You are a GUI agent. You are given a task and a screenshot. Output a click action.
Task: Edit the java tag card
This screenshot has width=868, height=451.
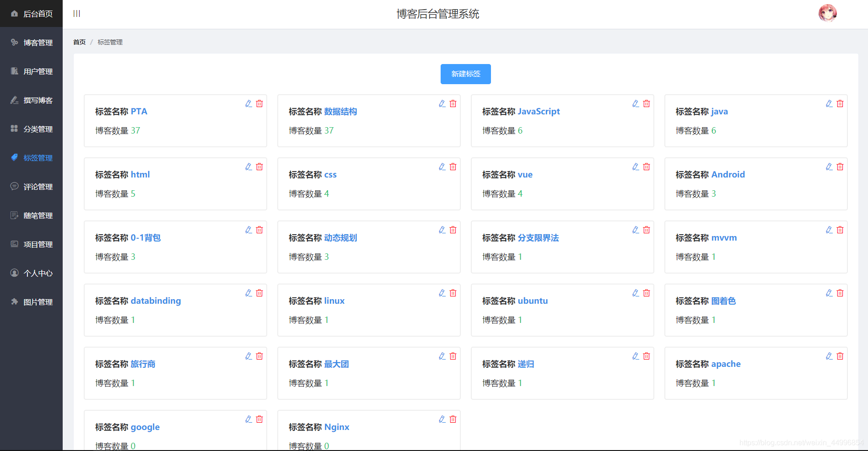829,103
